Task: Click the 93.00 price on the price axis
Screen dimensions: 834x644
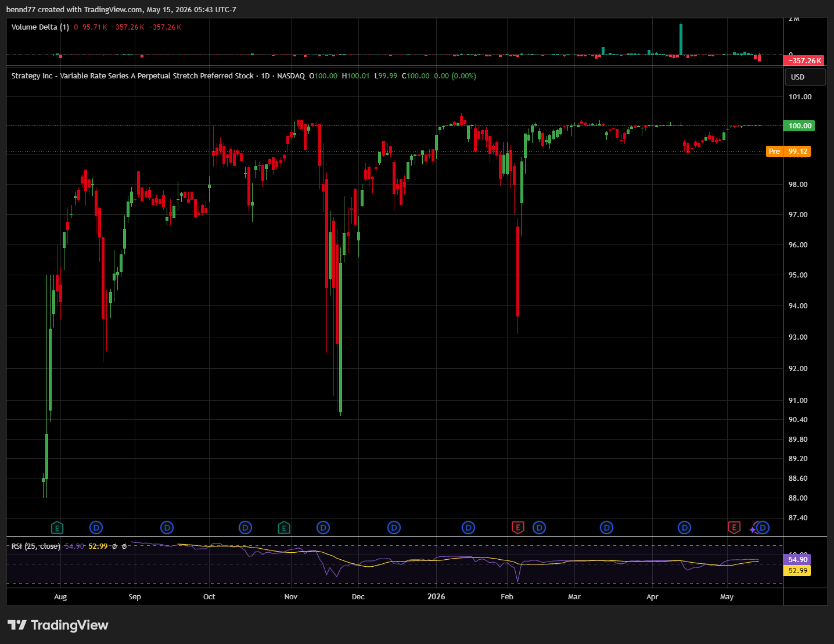Action: click(x=798, y=337)
